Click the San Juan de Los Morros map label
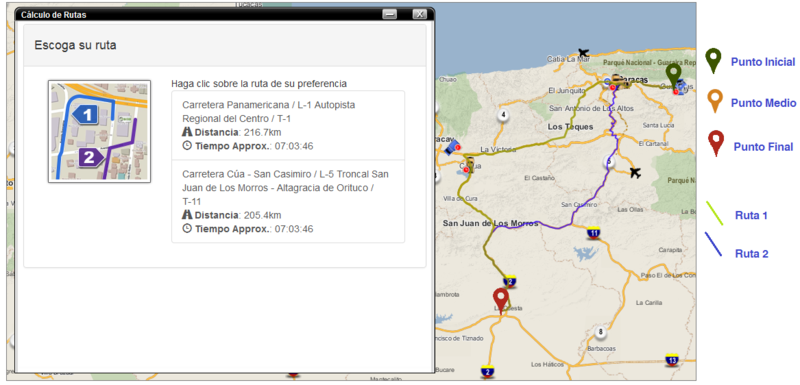Screen dimensions: 800x385 pos(490,223)
